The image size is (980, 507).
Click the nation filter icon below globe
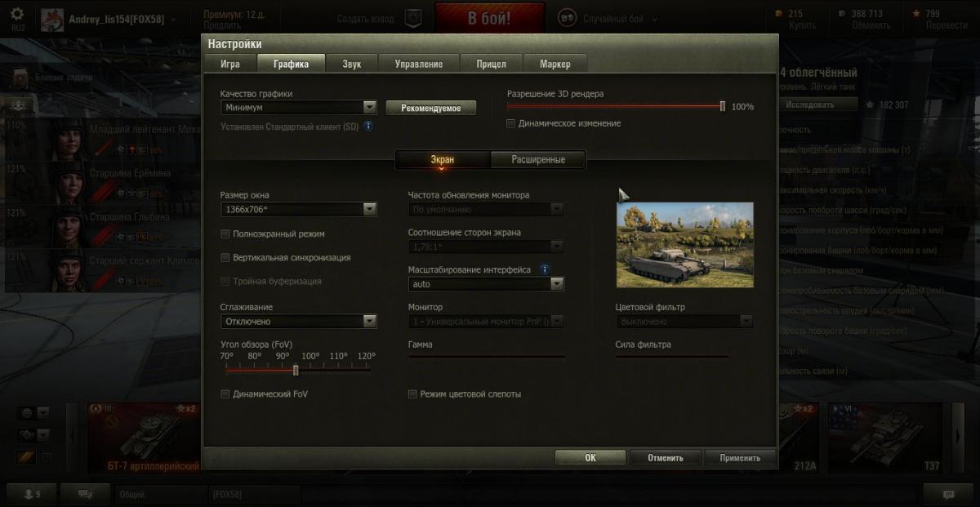(x=25, y=435)
